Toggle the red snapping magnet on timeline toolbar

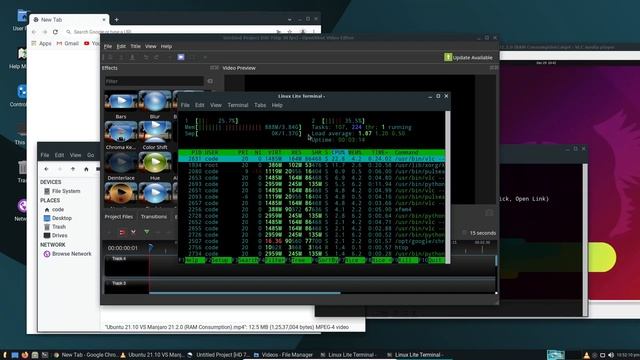click(x=122, y=232)
